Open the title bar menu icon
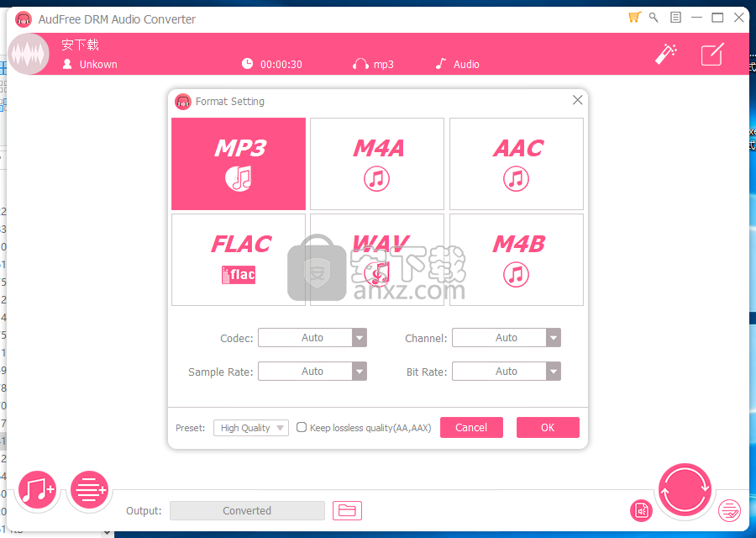Screen dimensions: 756x538 (676, 18)
